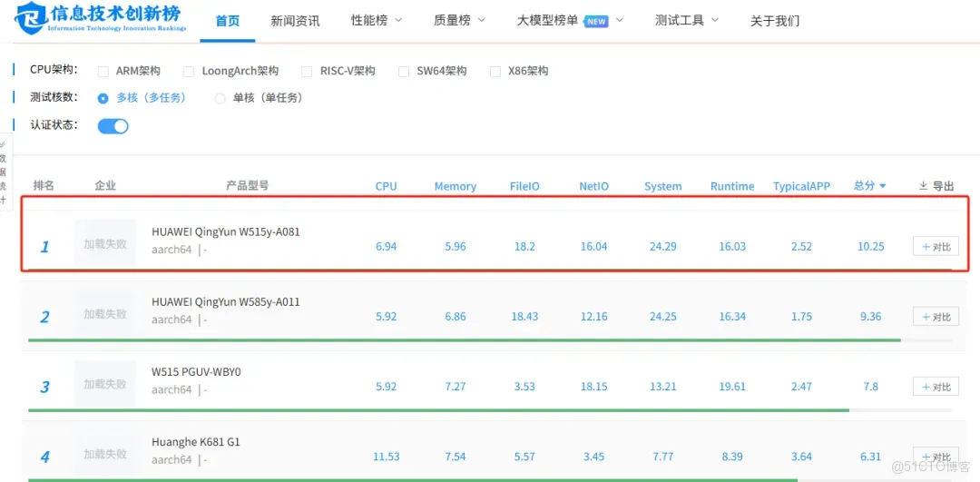980x482 pixels.
Task: Select 多核（多任务）radio button
Action: click(103, 98)
